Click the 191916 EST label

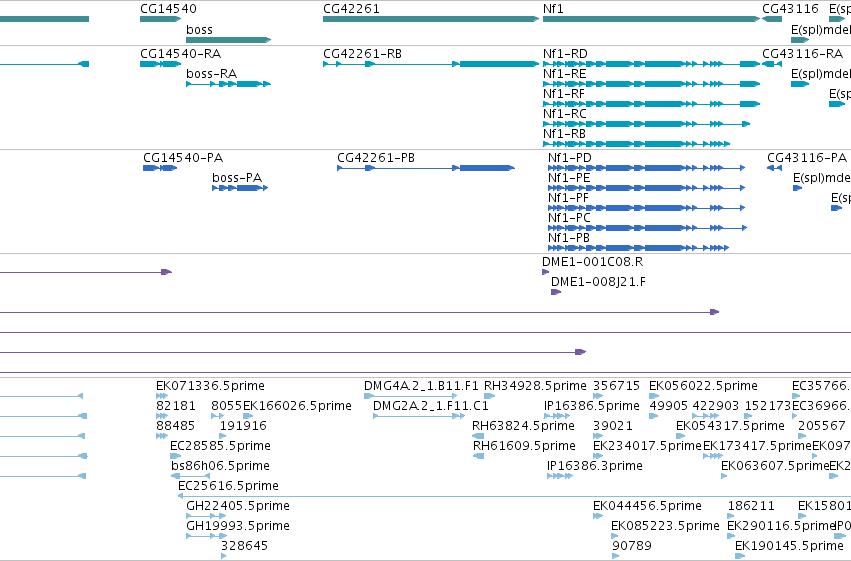point(243,426)
